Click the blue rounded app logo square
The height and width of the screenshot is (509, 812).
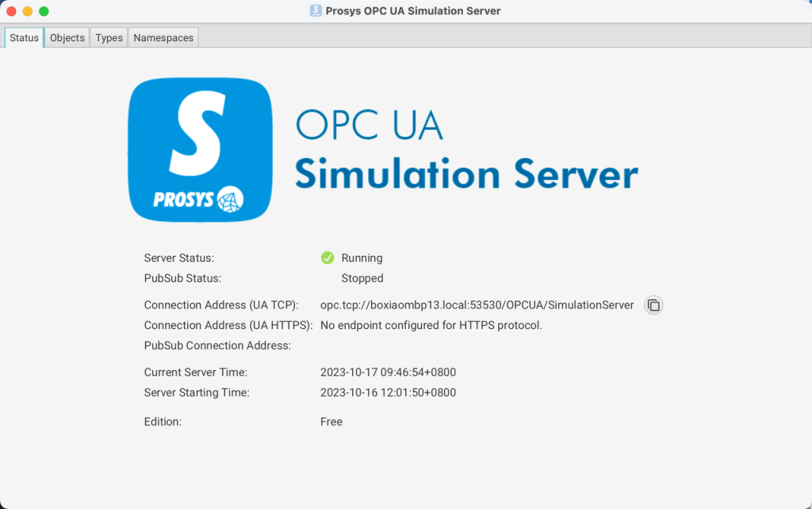click(200, 149)
